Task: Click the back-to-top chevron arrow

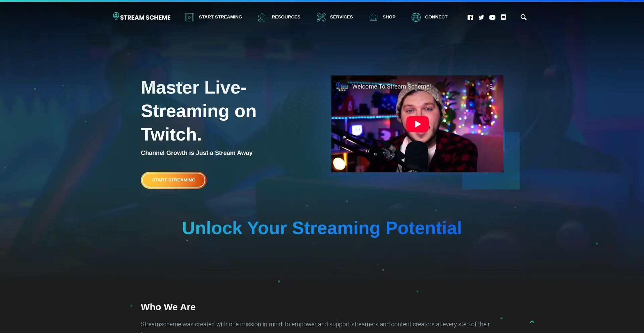Action: [x=532, y=322]
